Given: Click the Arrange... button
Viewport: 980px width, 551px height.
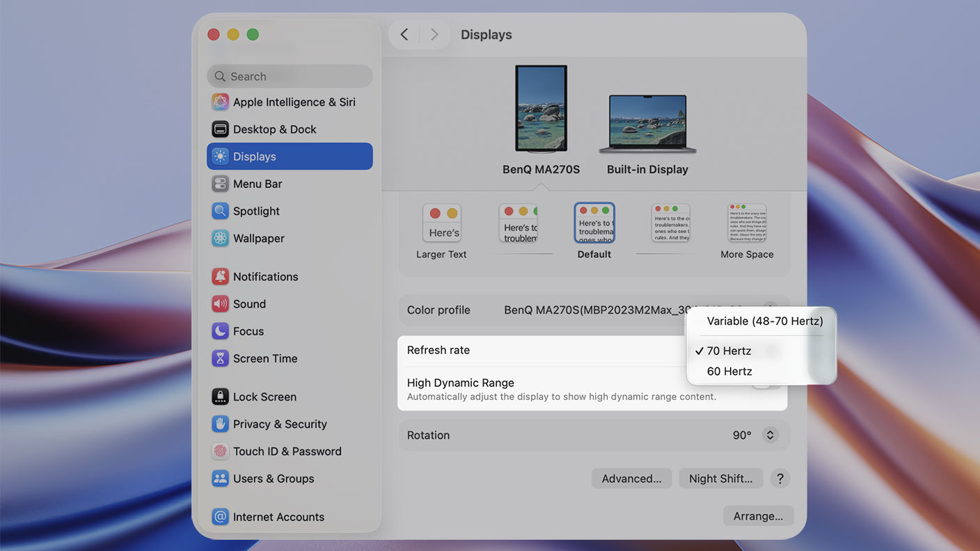Looking at the screenshot, I should coord(758,516).
